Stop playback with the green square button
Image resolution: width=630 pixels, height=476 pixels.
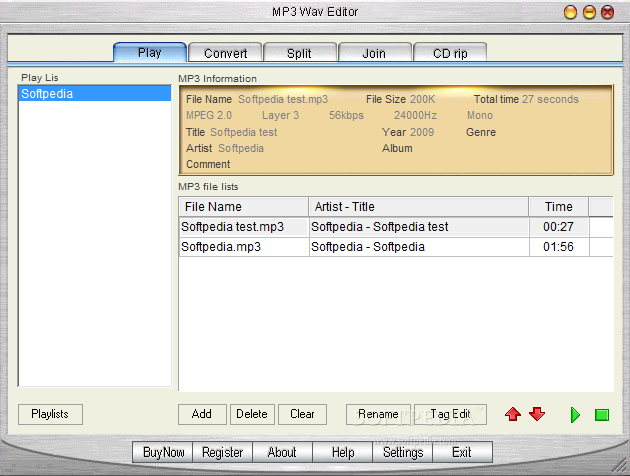[601, 415]
